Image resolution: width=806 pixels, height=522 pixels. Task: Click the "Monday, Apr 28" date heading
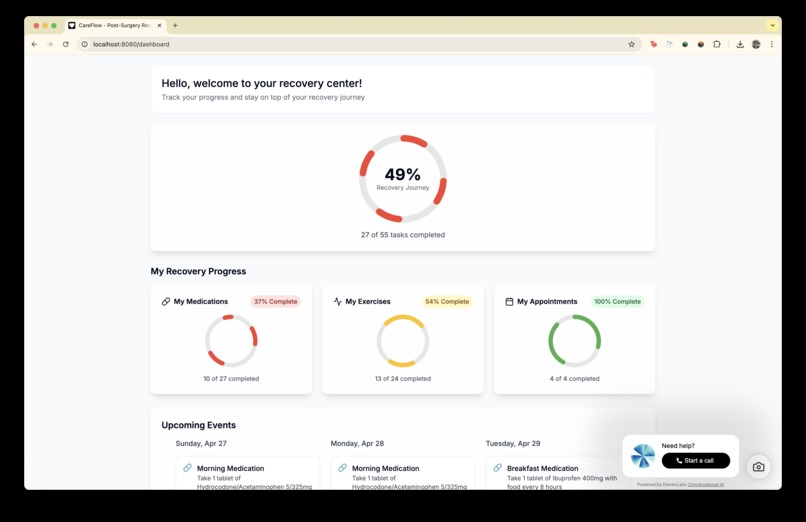pyautogui.click(x=357, y=443)
